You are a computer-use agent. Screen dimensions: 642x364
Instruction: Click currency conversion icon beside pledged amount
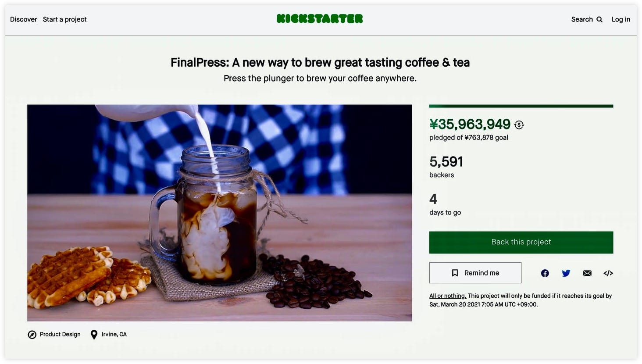[x=519, y=125]
